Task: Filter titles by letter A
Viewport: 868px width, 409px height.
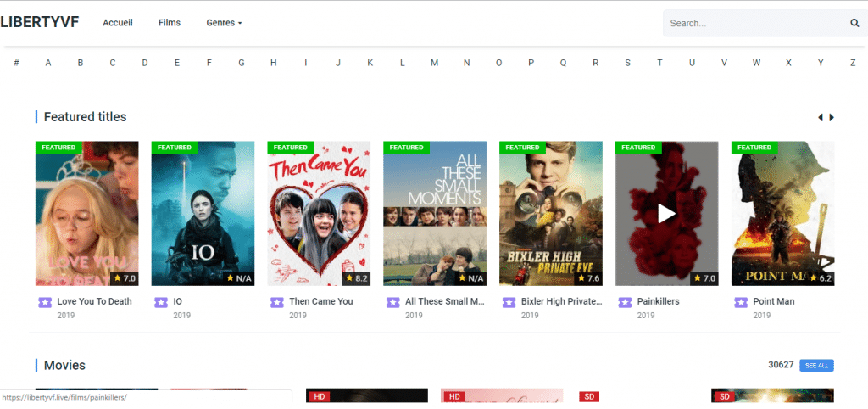Action: [x=48, y=63]
